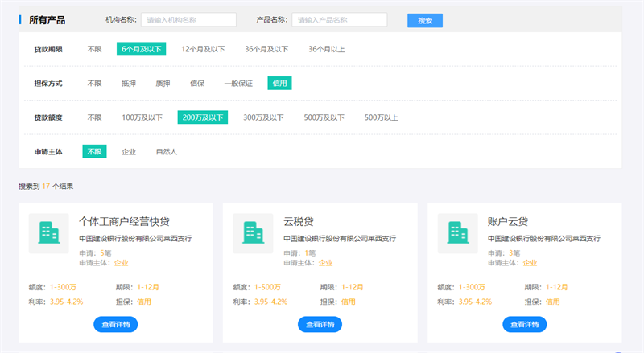Filter 申请主体 by 自然人
The width and height of the screenshot is (644, 353).
click(x=167, y=151)
